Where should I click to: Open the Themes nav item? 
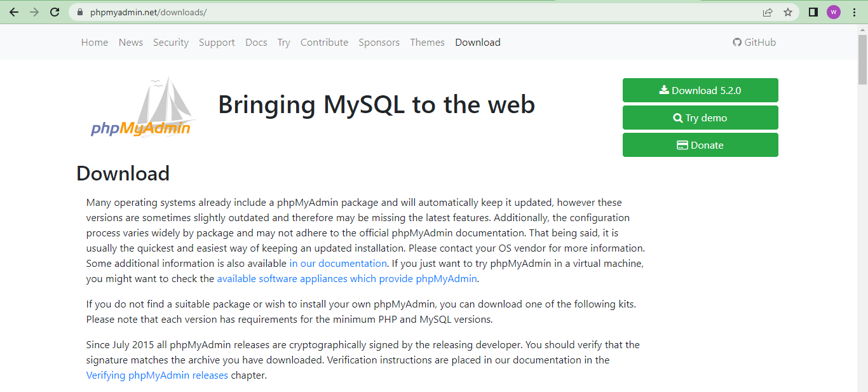tap(427, 43)
